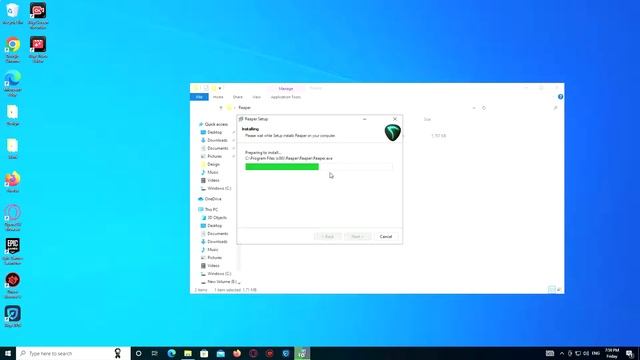The image size is (640, 360).
Task: Click the search magnifier in File Explorer
Action: tap(555, 108)
